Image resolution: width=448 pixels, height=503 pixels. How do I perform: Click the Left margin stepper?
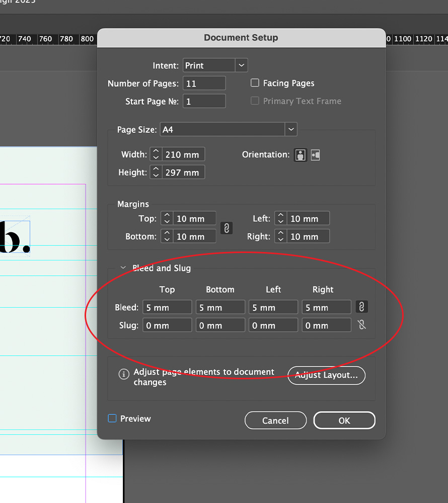[280, 218]
